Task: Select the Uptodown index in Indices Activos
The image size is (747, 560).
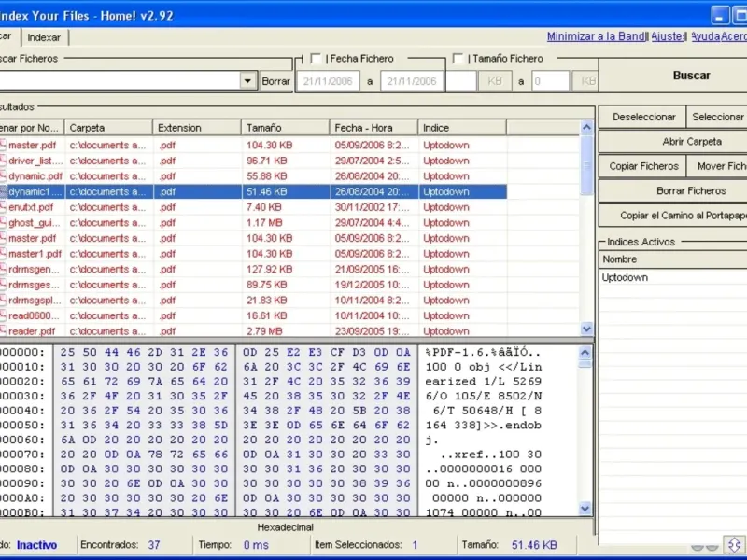Action: tap(626, 278)
